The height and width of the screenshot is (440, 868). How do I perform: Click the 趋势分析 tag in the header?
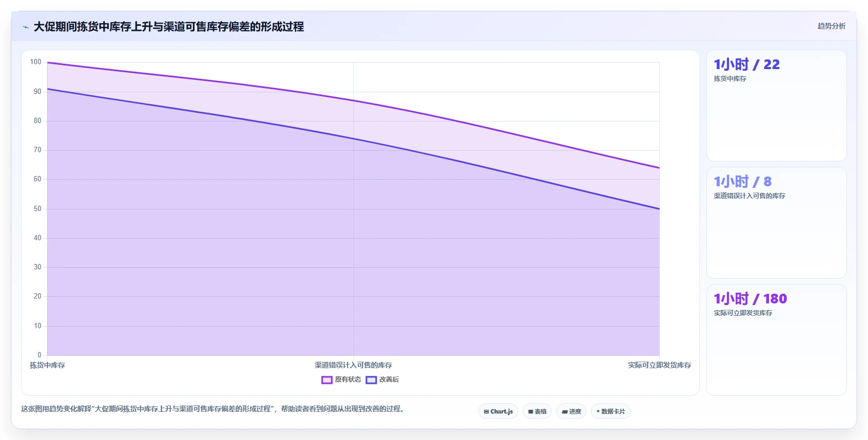coord(831,26)
